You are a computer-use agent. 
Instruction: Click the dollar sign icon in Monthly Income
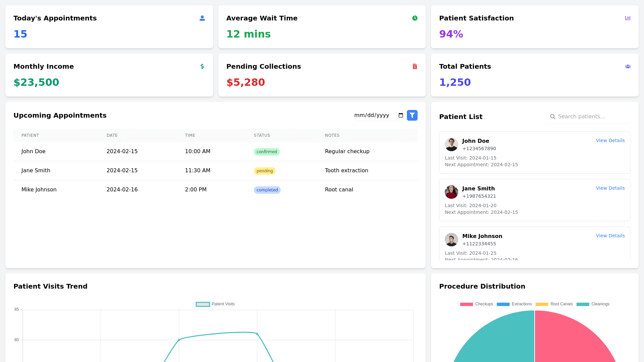point(202,66)
